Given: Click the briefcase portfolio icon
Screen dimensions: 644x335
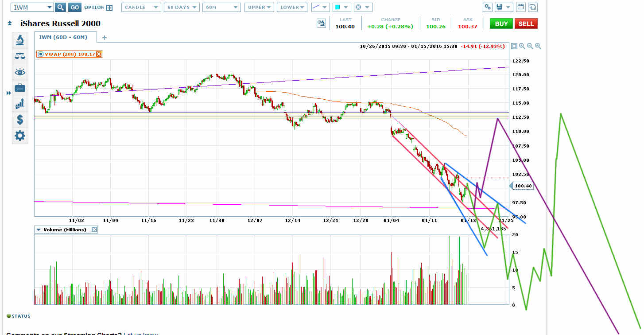Looking at the screenshot, I should click(x=20, y=88).
